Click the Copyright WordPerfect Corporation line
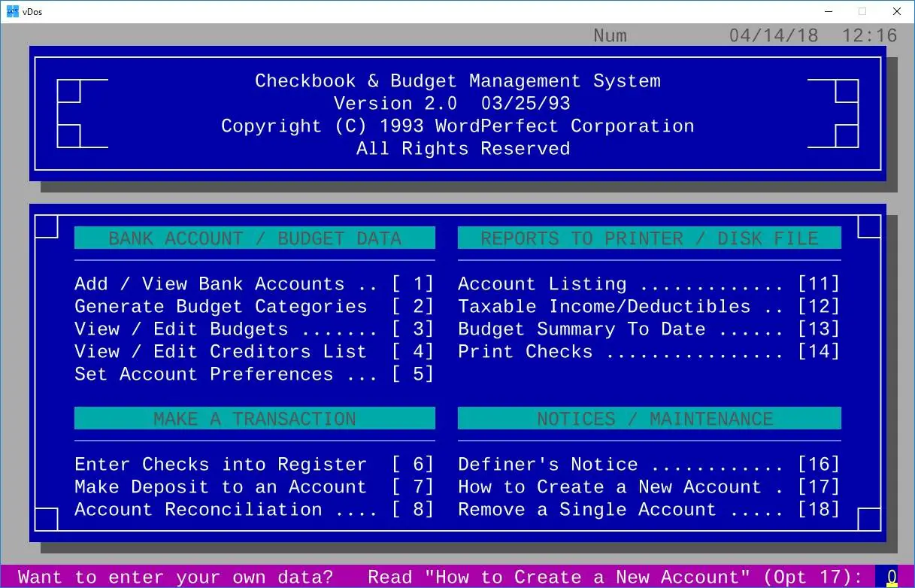Viewport: 915px width, 588px height. [458, 126]
